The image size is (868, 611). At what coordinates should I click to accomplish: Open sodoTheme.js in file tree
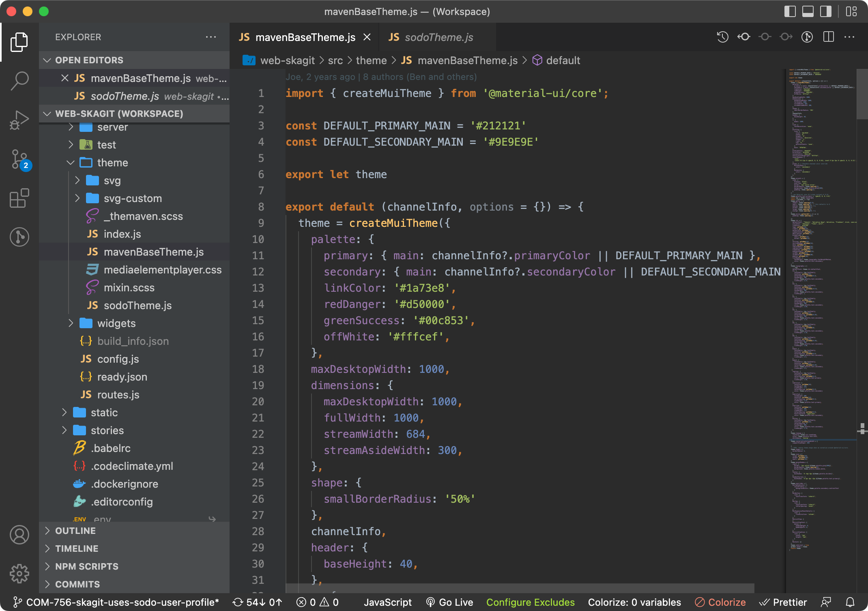[134, 305]
